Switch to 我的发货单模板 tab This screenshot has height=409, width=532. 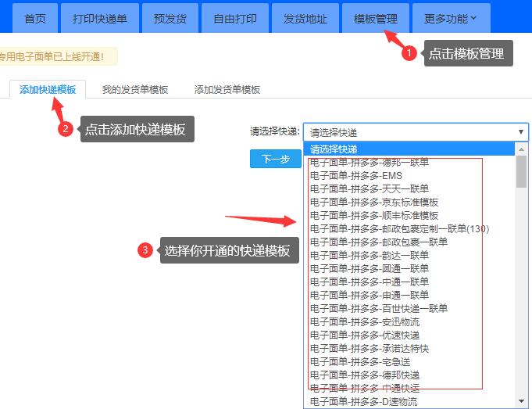click(135, 90)
